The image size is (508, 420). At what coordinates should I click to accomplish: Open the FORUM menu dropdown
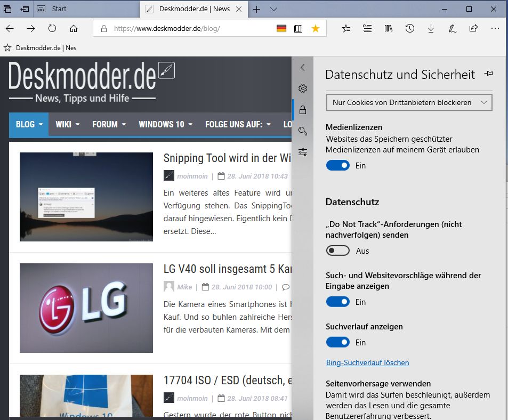[109, 124]
